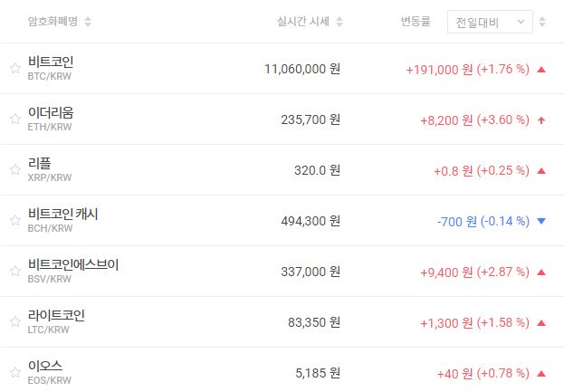Select the 비트코인에스브이 row name
564x392 pixels.
coord(73,264)
